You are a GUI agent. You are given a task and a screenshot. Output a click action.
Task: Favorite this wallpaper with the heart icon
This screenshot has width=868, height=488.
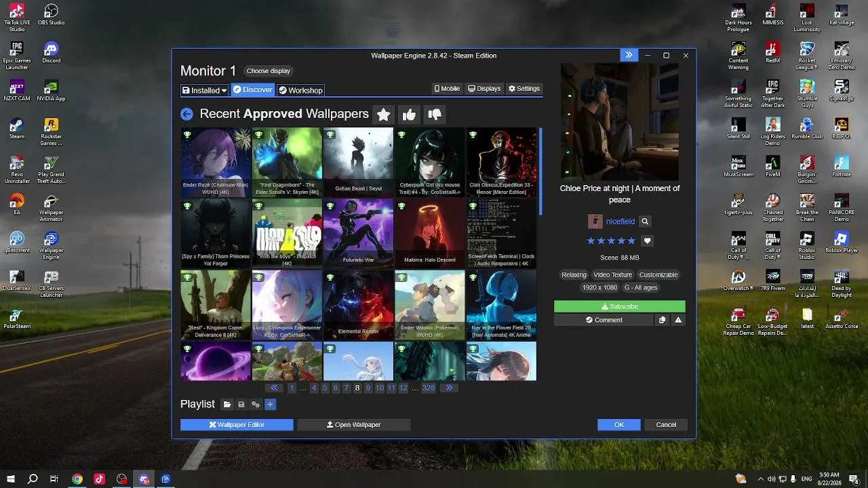point(647,241)
